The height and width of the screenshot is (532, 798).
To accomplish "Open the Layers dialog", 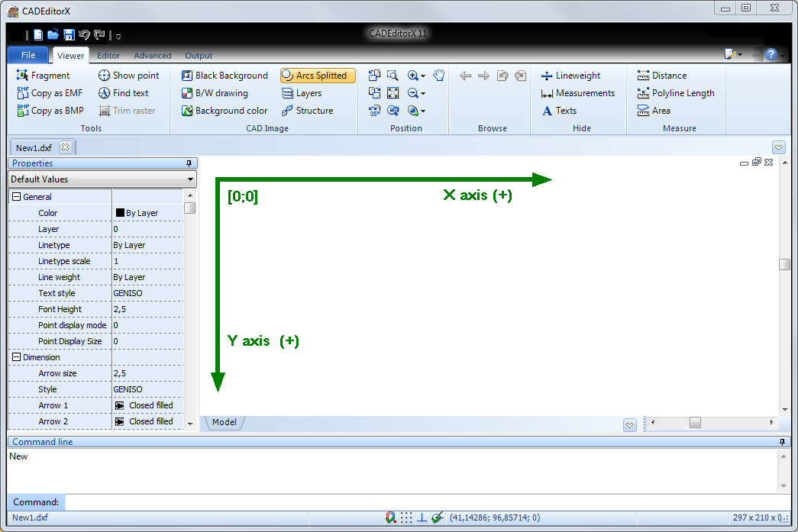I will [302, 93].
